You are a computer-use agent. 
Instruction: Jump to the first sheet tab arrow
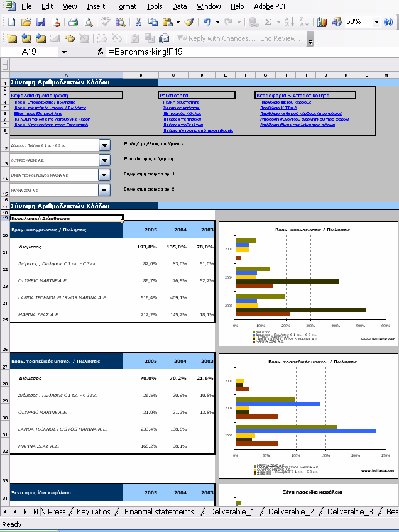coord(4,511)
